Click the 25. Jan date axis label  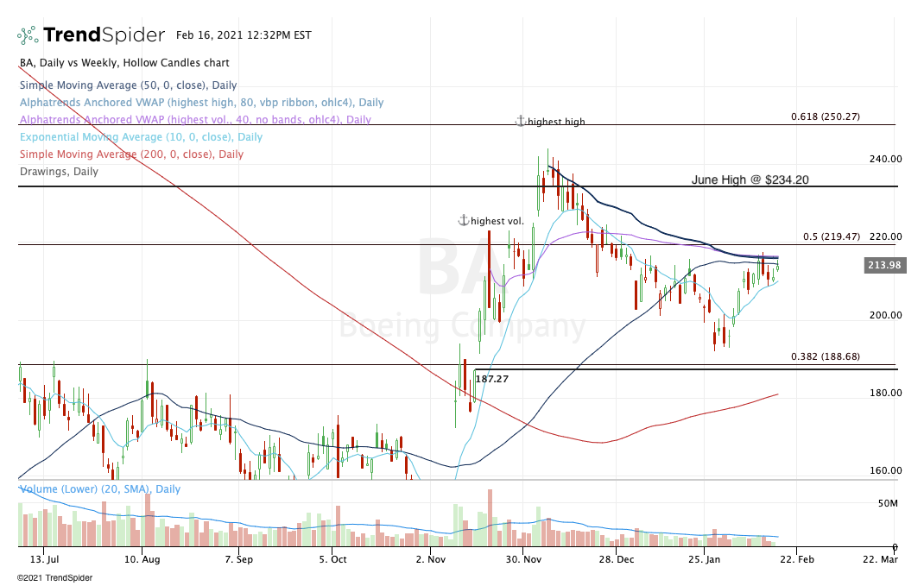coord(704,559)
